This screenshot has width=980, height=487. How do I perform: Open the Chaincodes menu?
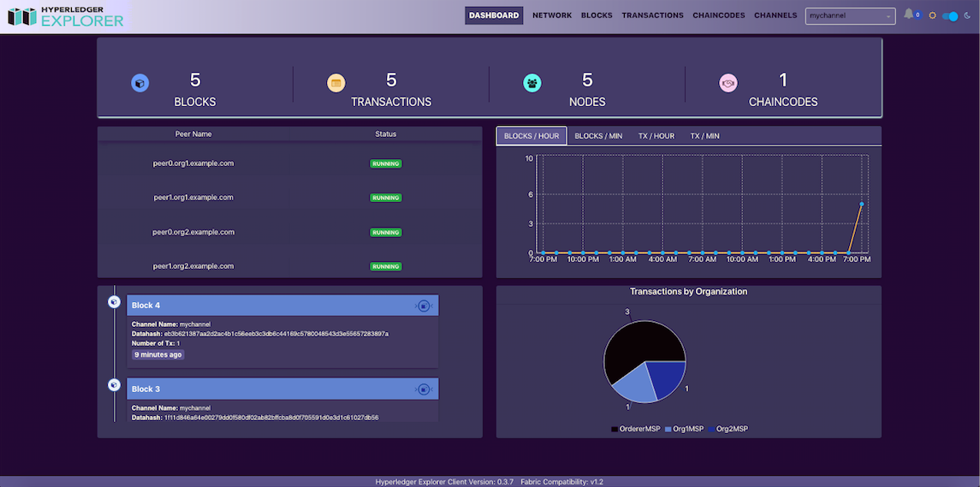click(719, 15)
